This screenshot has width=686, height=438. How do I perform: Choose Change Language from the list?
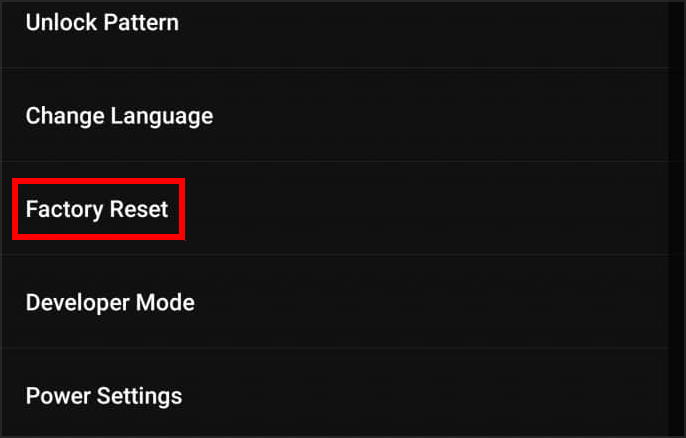(119, 116)
